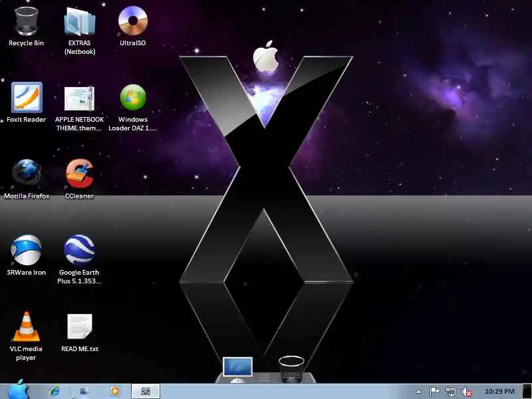Open the Apple logo Start button
532x399 pixels.
tap(19, 390)
